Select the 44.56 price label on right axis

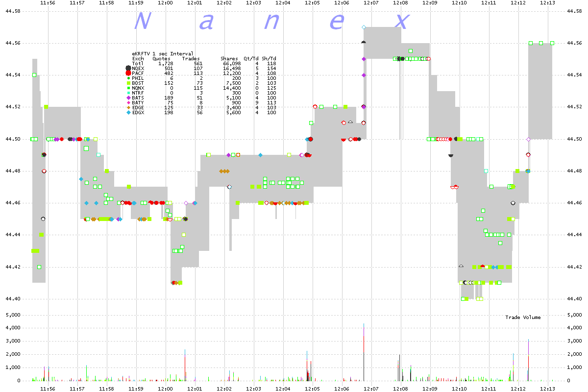point(575,43)
